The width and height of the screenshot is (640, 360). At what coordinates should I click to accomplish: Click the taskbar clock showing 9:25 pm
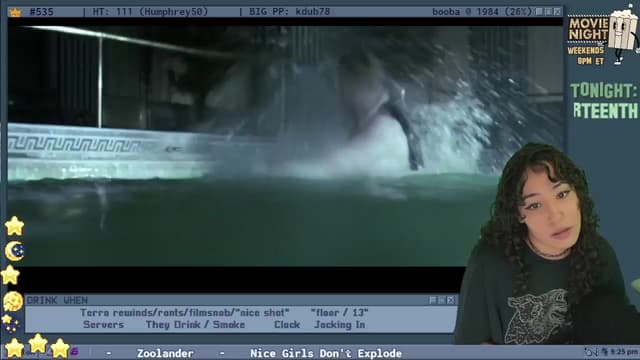coord(624,352)
